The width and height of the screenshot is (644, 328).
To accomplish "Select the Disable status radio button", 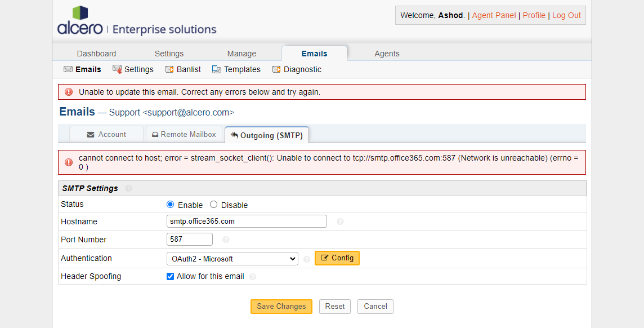I will click(214, 205).
